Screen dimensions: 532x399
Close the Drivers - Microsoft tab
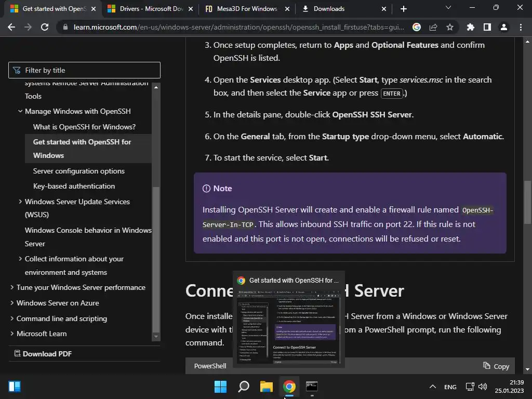(191, 9)
